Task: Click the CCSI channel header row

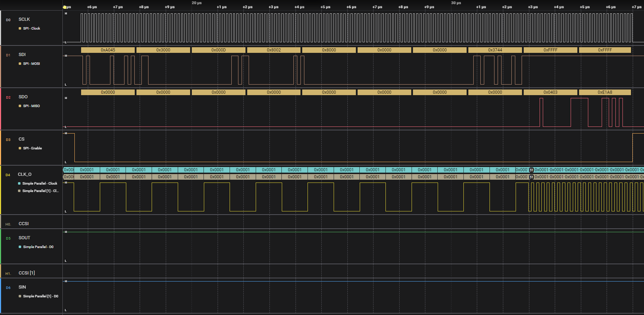Action: (24, 224)
